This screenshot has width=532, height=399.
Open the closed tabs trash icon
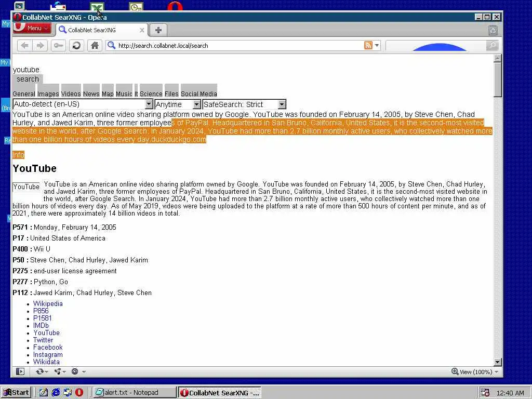coord(493,31)
